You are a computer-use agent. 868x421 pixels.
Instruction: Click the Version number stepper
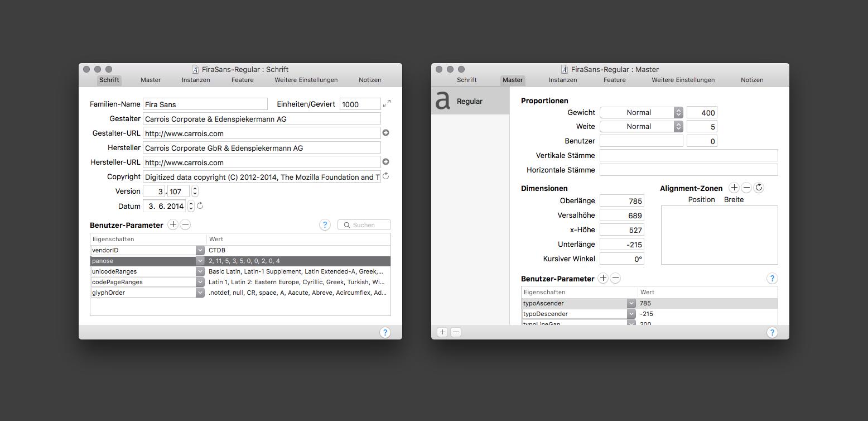pyautogui.click(x=195, y=191)
